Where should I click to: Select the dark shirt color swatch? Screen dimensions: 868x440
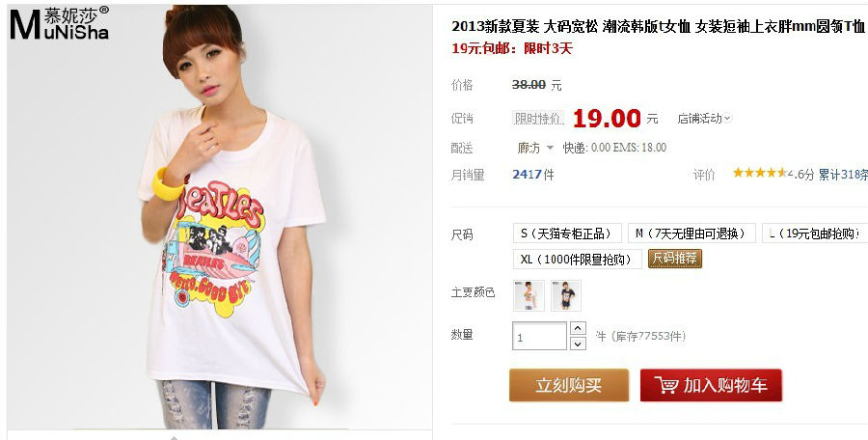coord(566,295)
